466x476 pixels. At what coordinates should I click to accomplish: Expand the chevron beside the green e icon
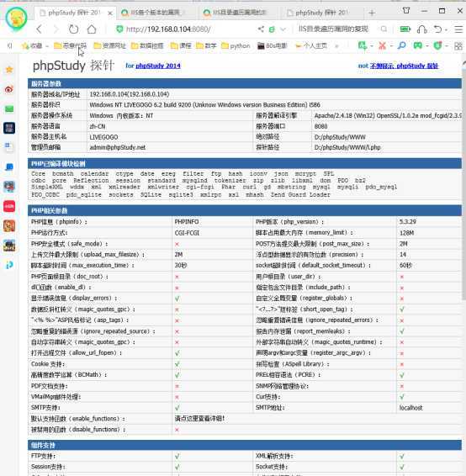click(283, 29)
